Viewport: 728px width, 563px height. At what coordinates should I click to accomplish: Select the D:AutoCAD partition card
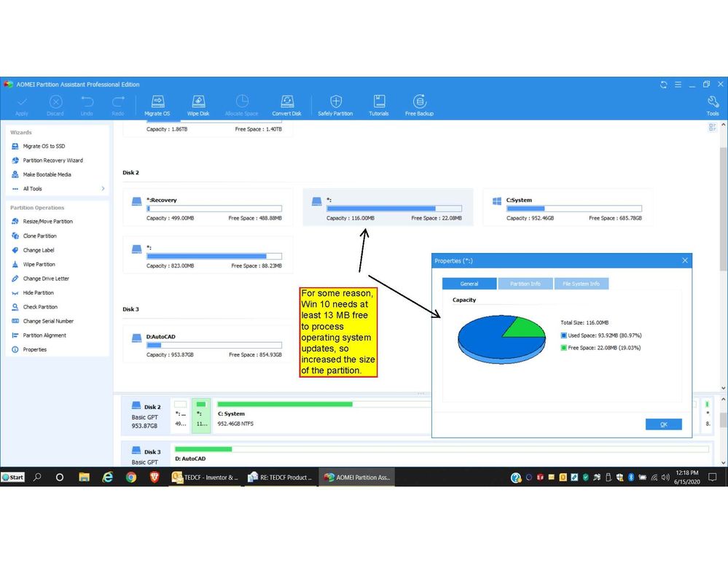(208, 344)
